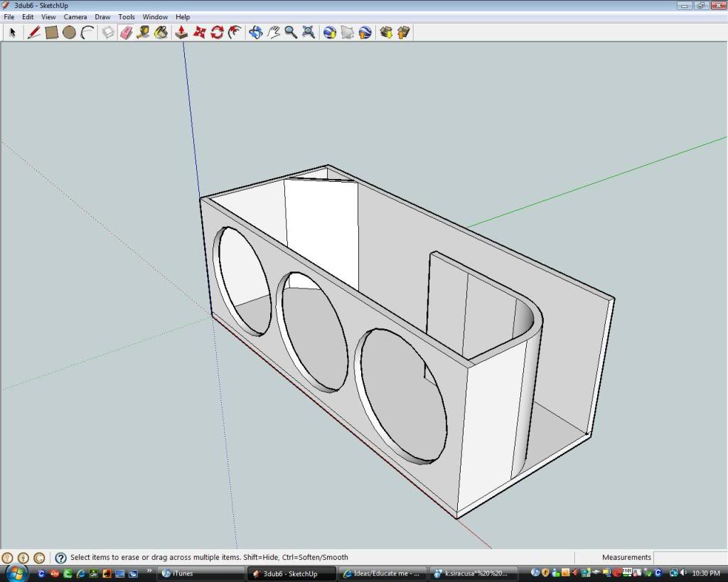The height and width of the screenshot is (582, 728).
Task: Open the Draw menu
Action: 102,16
